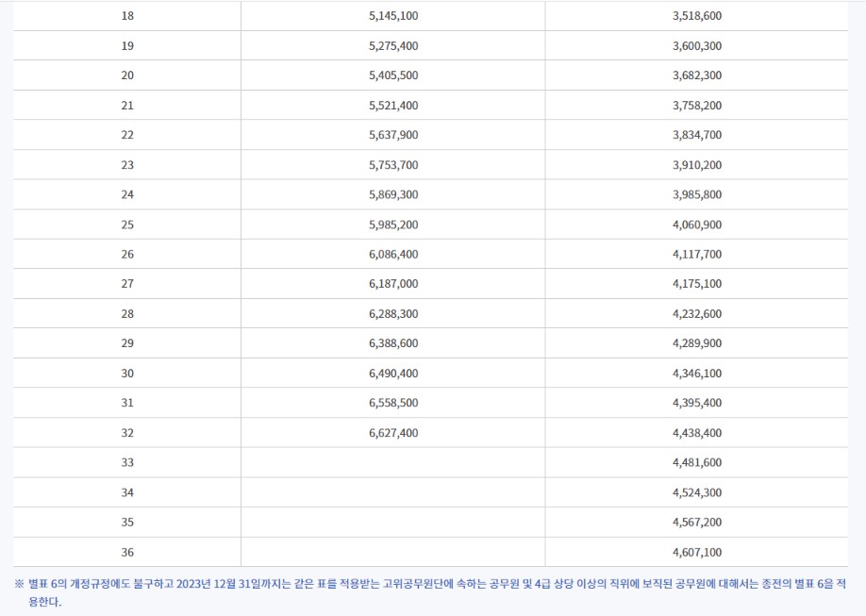
Task: Click the value 6,627,400 in row 32
Action: click(x=393, y=433)
